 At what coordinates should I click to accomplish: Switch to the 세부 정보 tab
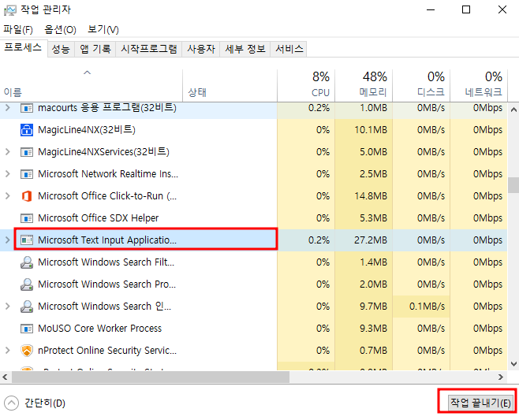tap(245, 50)
